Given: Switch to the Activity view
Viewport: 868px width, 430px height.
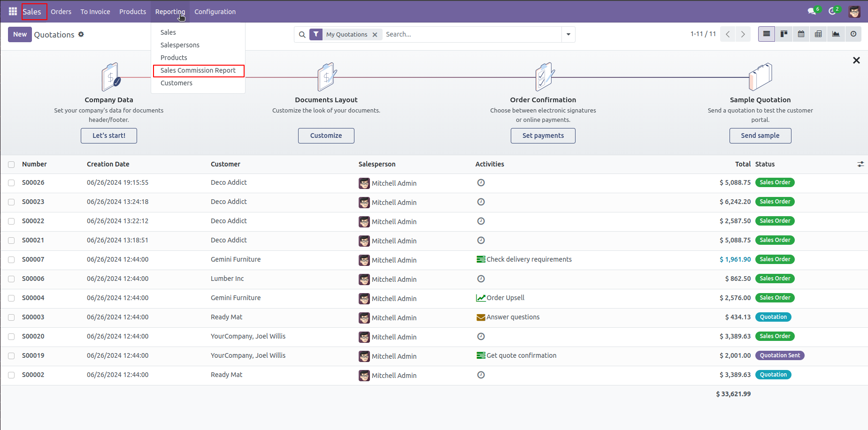Looking at the screenshot, I should click(853, 34).
